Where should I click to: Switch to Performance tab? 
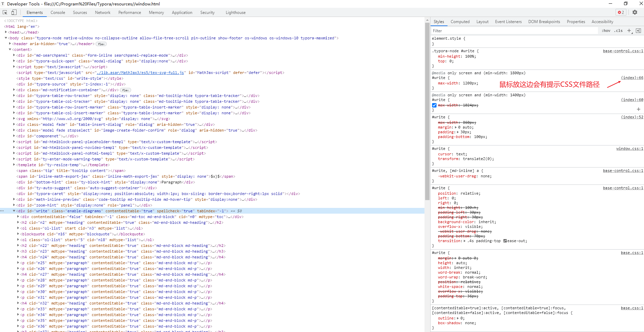(130, 13)
